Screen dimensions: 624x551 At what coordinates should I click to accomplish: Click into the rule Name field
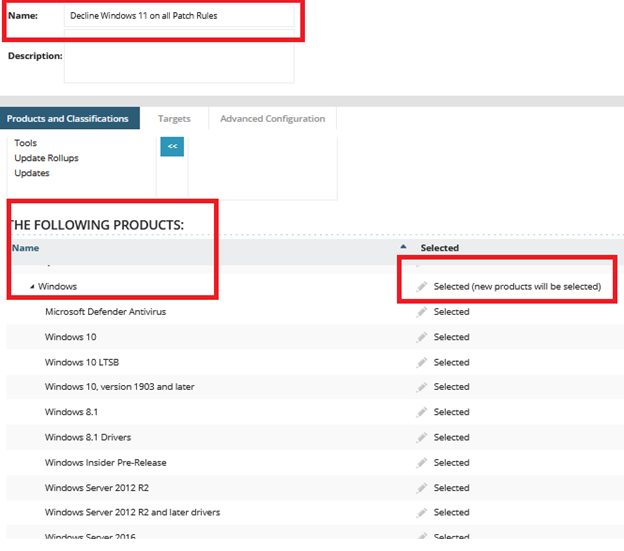179,16
